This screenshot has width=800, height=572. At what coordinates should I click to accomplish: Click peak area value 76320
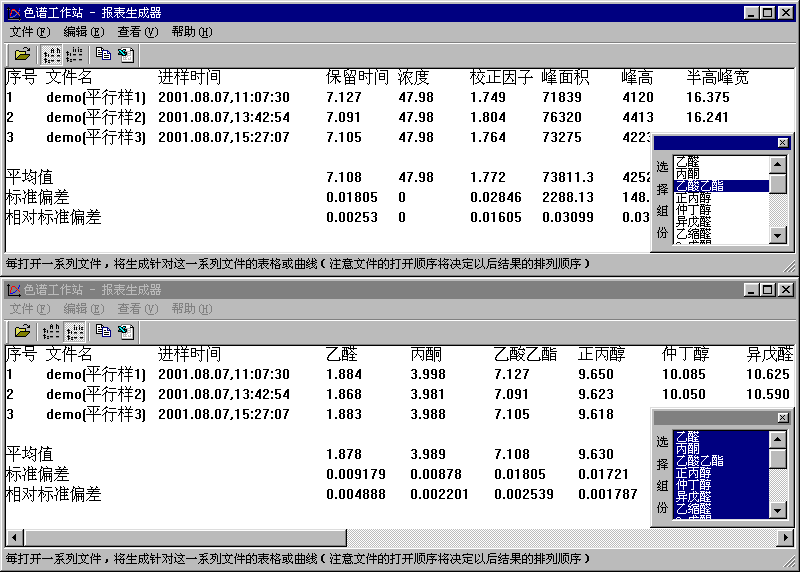pos(562,117)
